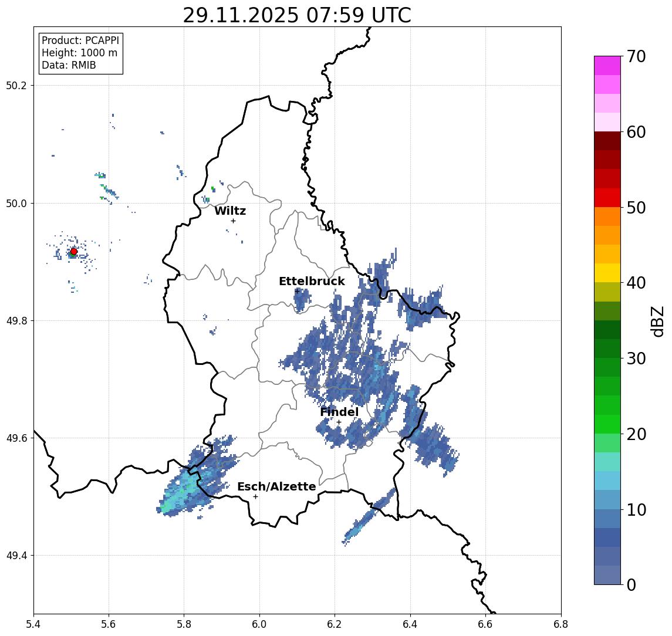Pick the magenta 70 dBZ colorbar swatch
672x636 pixels.
pyautogui.click(x=607, y=66)
